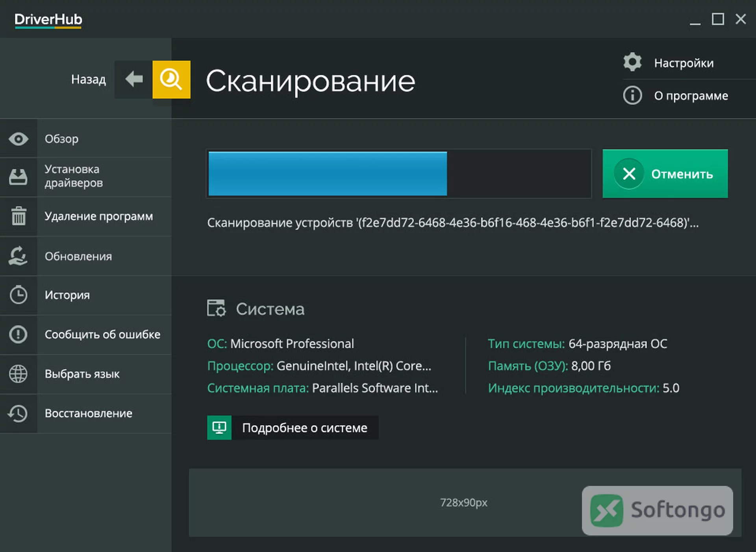The image size is (756, 552).
Task: Click the yellow scan magnifier icon
Action: 171,79
